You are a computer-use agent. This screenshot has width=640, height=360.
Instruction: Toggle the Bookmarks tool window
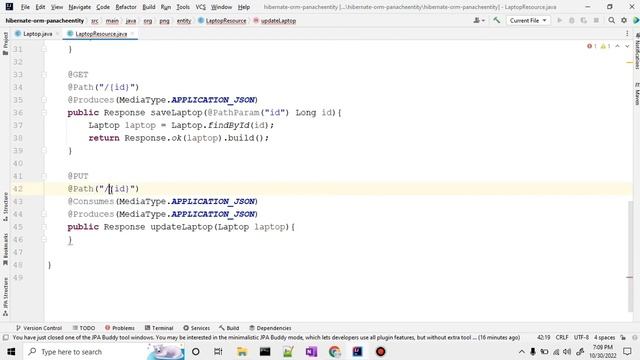[x=5, y=249]
